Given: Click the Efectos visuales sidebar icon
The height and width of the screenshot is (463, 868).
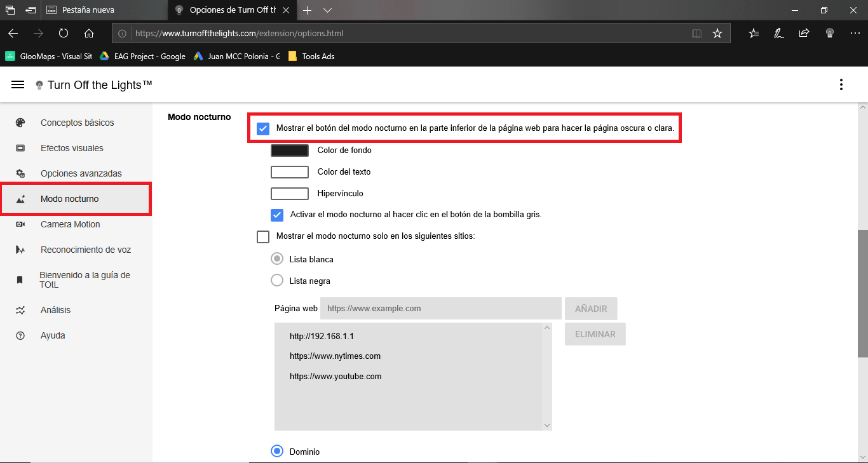Looking at the screenshot, I should tap(20, 148).
